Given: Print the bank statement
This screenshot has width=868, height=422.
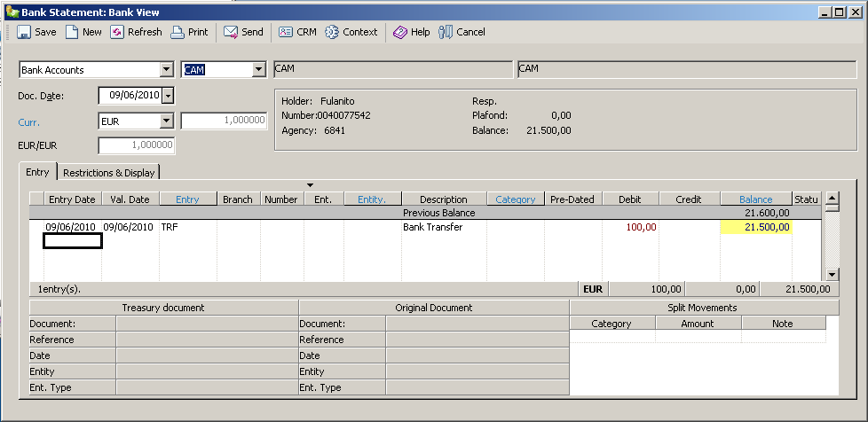Looking at the screenshot, I should tap(178, 32).
